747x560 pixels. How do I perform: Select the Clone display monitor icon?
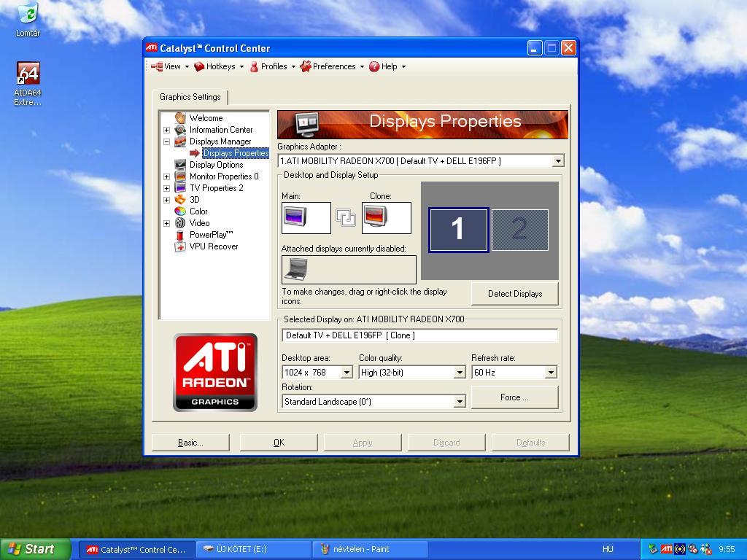point(376,217)
